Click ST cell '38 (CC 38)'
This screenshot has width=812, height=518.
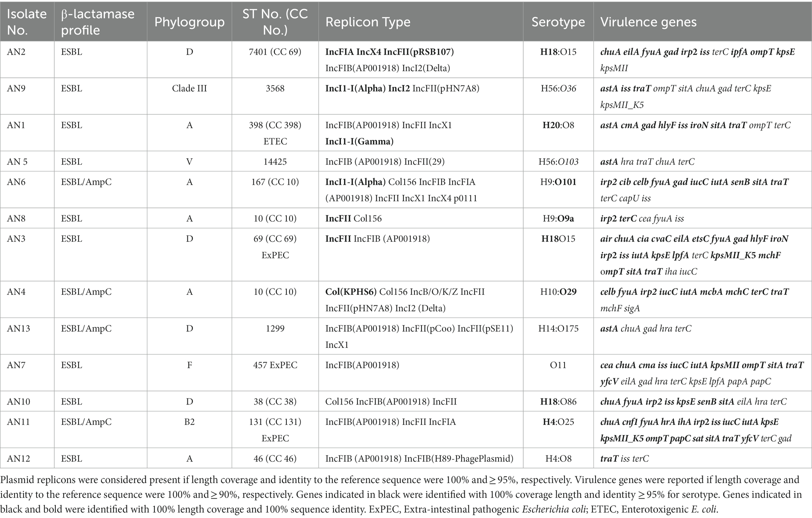tap(275, 401)
